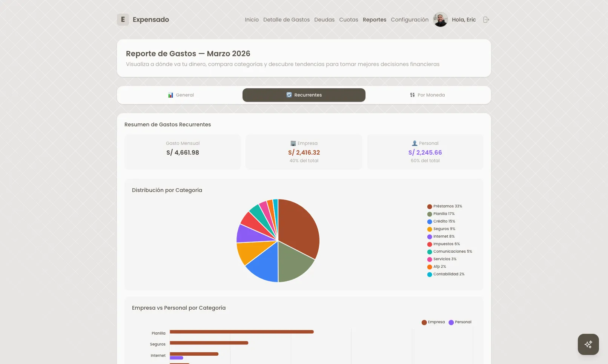The height and width of the screenshot is (364, 608).
Task: Click the green Planilla color swatch in legend
Action: pyautogui.click(x=429, y=214)
